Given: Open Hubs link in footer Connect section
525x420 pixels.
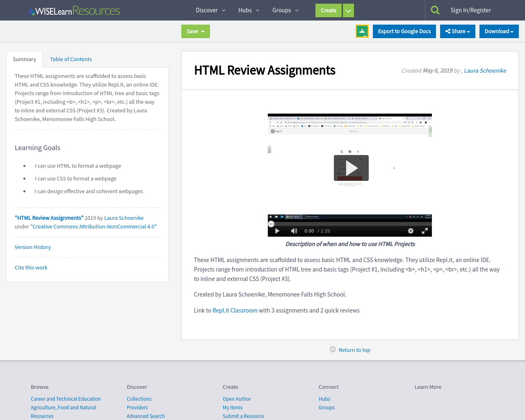Looking at the screenshot, I should point(324,399).
